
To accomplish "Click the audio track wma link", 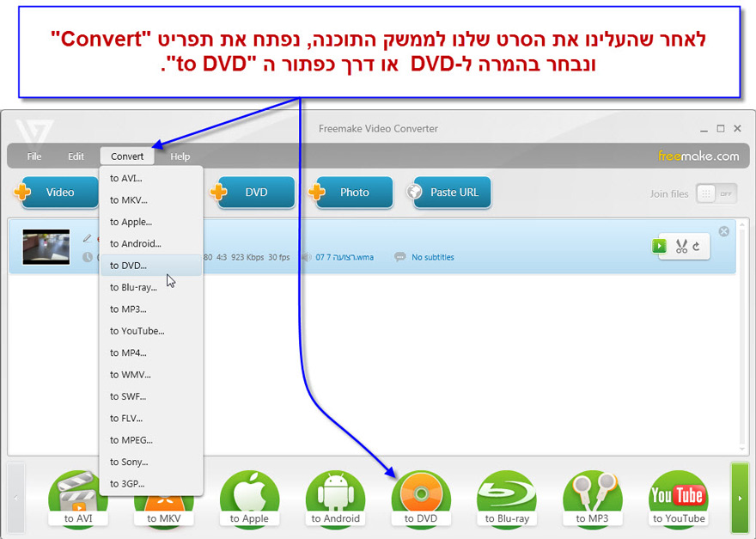I will (x=344, y=257).
